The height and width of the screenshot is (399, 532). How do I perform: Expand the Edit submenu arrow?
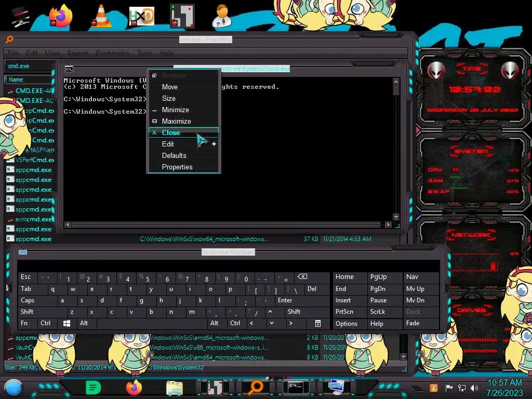click(214, 144)
